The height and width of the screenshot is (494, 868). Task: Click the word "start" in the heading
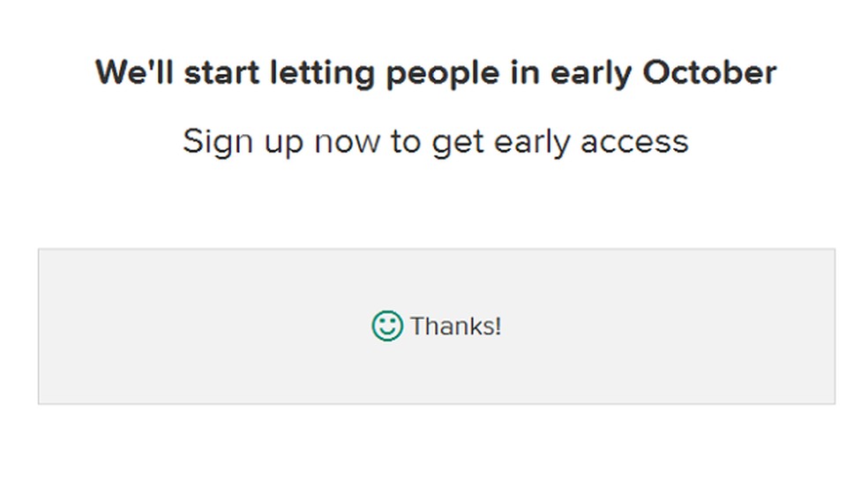point(215,72)
